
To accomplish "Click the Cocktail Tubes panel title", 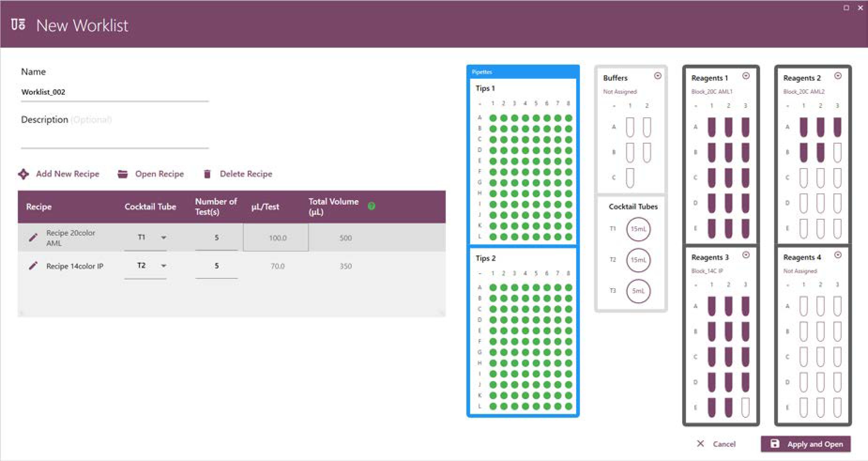I will pos(633,207).
